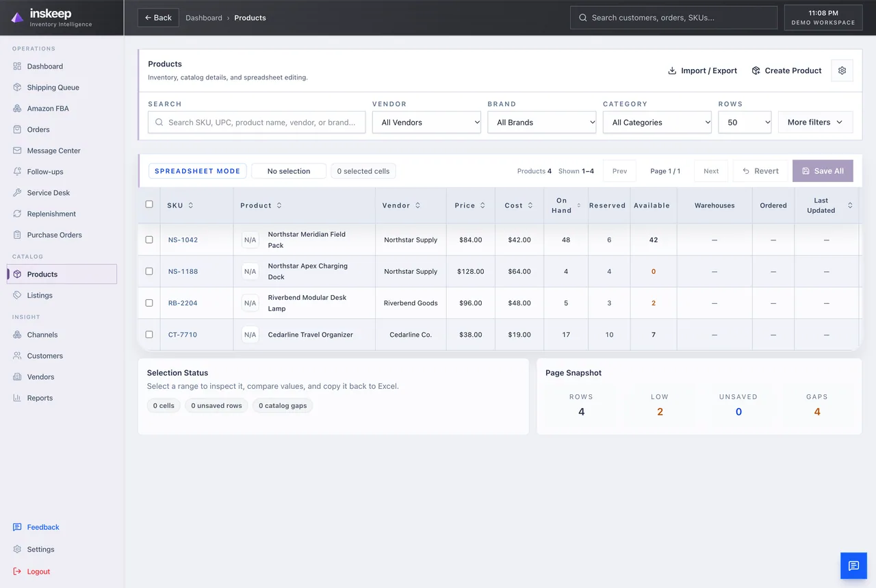Click the Follow-ups bell icon
876x588 pixels.
17,172
